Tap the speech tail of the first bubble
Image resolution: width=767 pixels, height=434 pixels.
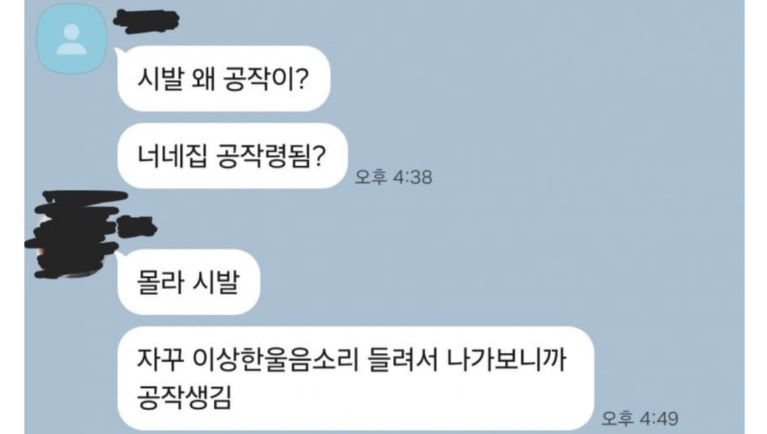(x=120, y=53)
